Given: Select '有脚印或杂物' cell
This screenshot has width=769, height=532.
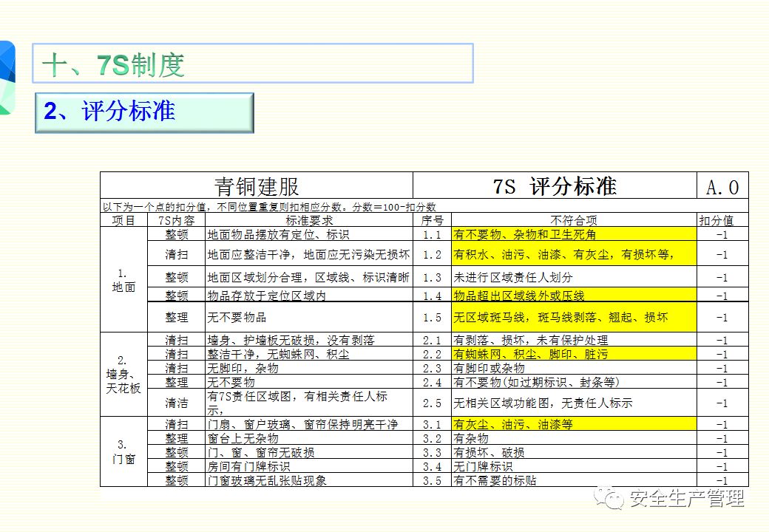Looking at the screenshot, I should tap(574, 368).
